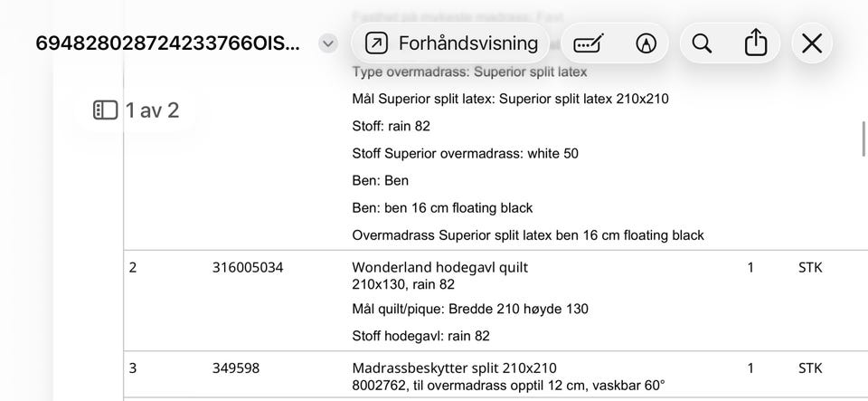Select article number 316005034
868x401 pixels.
coord(248,268)
